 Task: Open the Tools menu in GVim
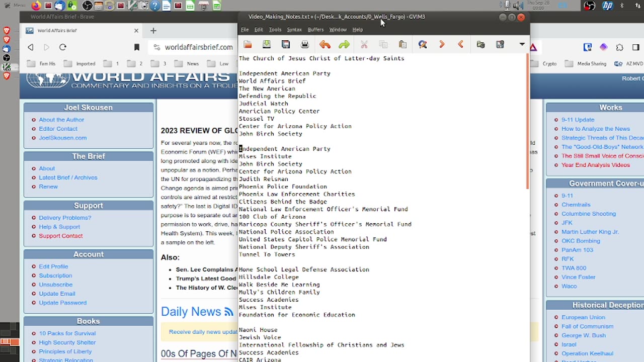click(275, 30)
